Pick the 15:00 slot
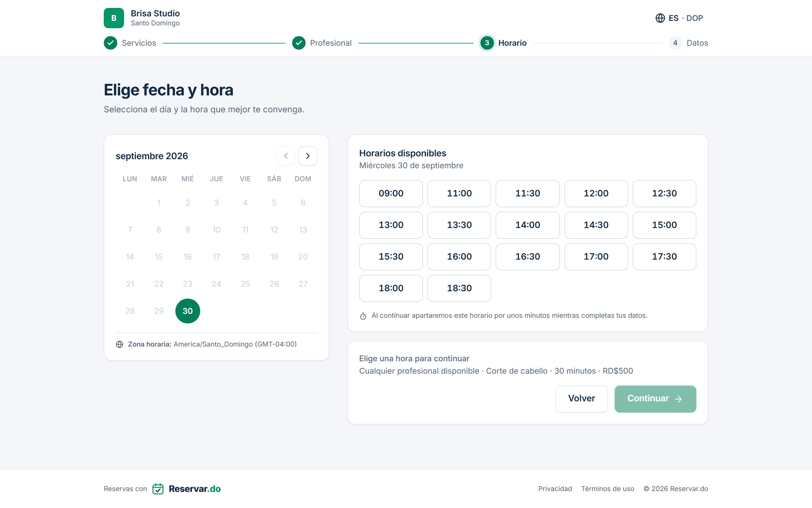 tap(664, 225)
